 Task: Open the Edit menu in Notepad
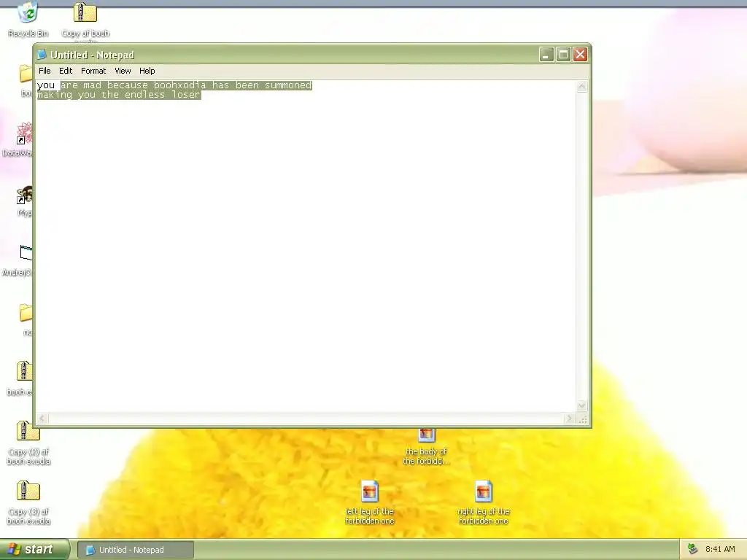point(66,71)
